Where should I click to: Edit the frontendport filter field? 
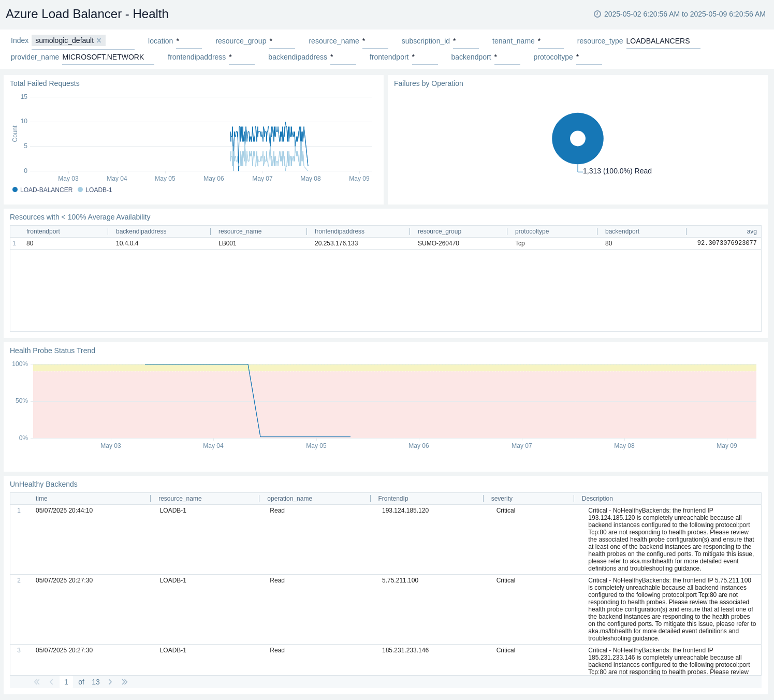coord(425,57)
